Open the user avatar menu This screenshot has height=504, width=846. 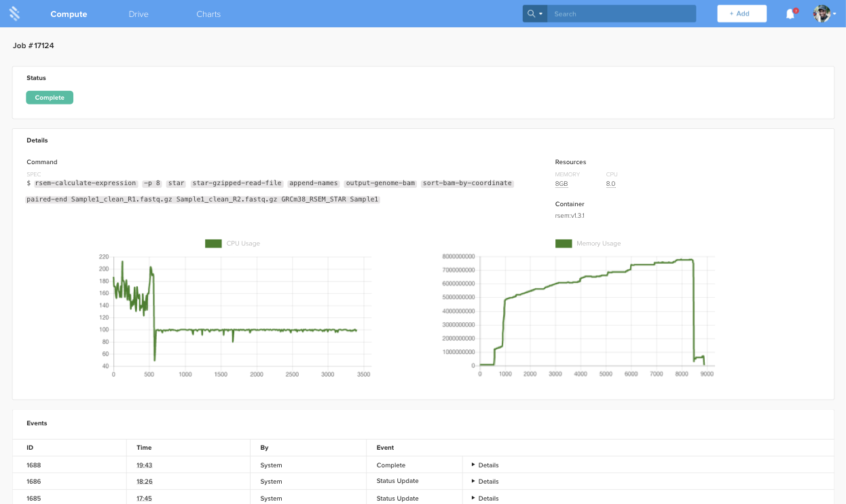[x=822, y=14]
